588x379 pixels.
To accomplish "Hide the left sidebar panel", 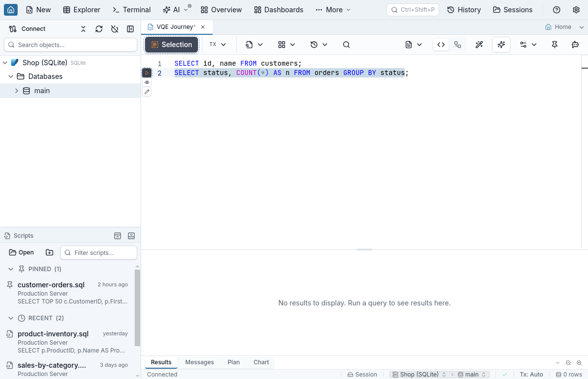I will 130,29.
